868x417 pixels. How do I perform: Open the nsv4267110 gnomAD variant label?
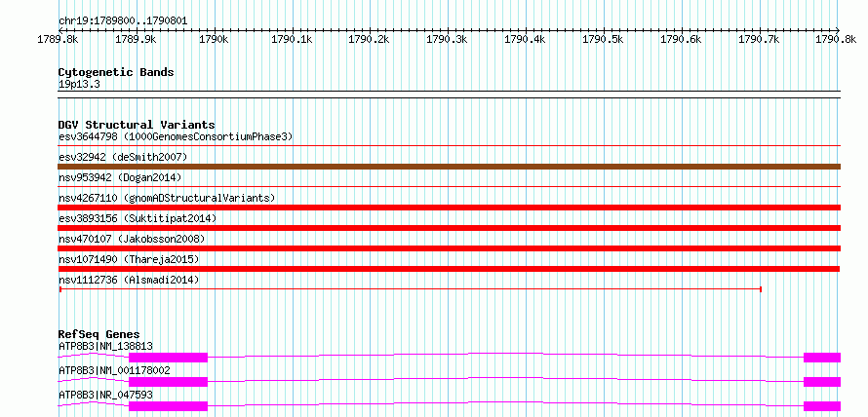[x=167, y=198]
